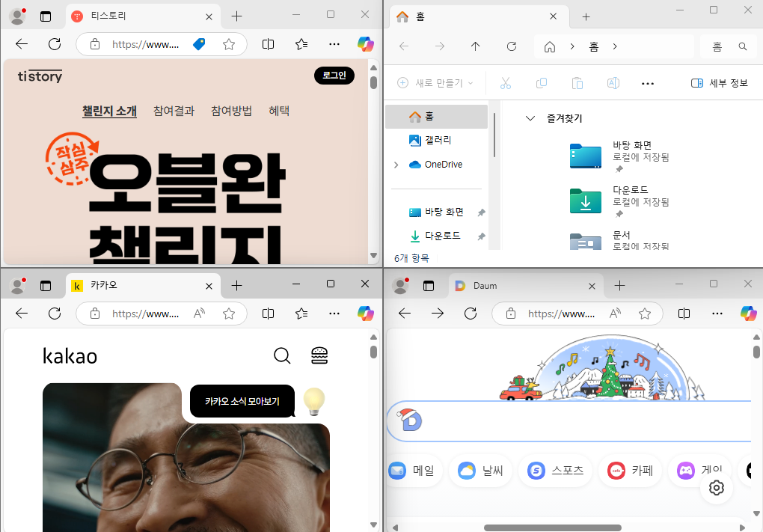Refresh the Tistory page
763x532 pixels.
coord(55,44)
